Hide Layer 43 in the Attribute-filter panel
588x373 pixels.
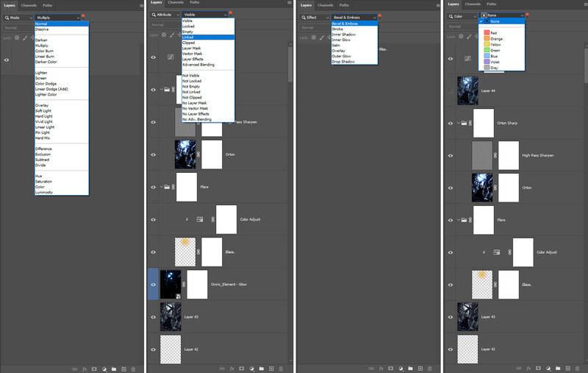coord(153,317)
